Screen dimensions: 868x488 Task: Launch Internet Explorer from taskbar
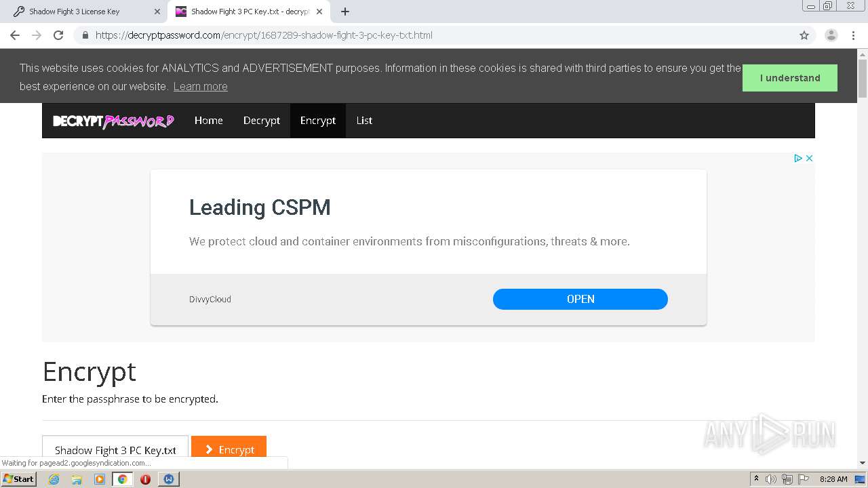point(54,479)
